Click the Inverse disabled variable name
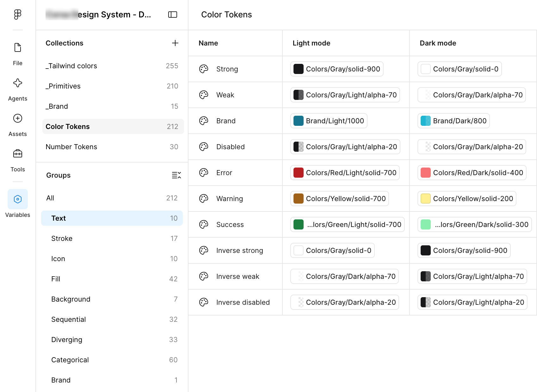This screenshot has width=537, height=392. click(x=243, y=302)
